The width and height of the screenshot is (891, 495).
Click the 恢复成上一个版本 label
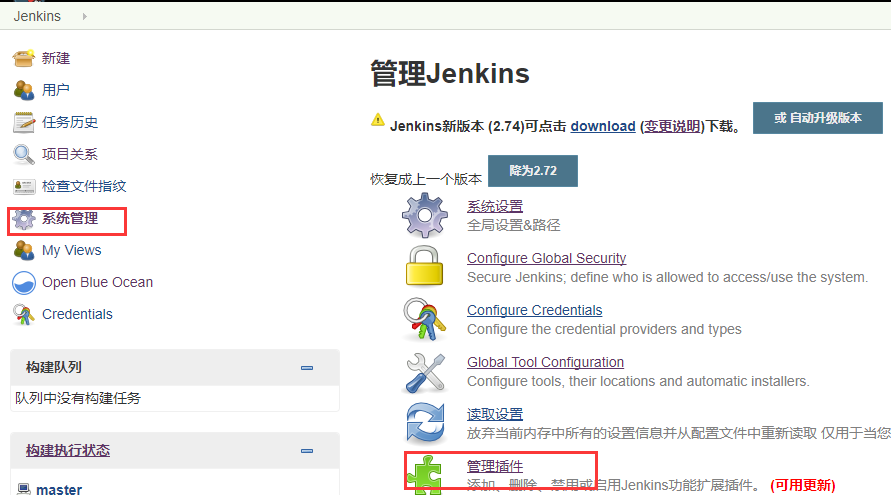[x=426, y=179]
